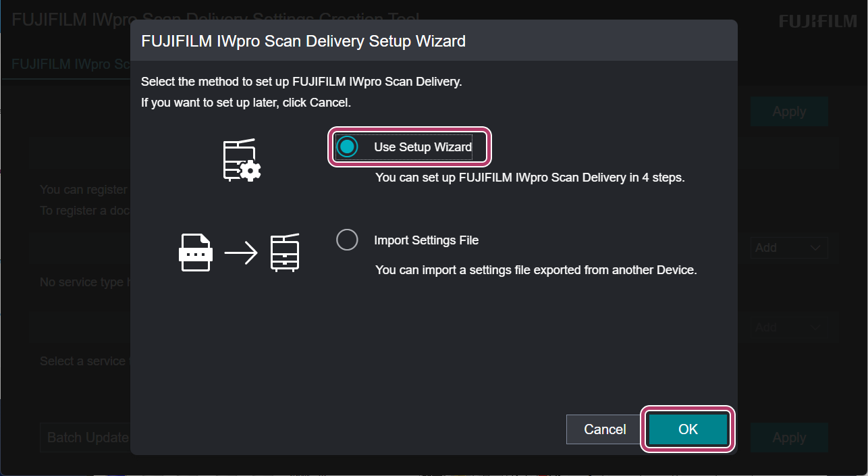Screen dimensions: 868x476
Task: Click text 'You can set up FUJIFILM IWpro Scan Delivery in 4 steps.'
Action: (530, 178)
